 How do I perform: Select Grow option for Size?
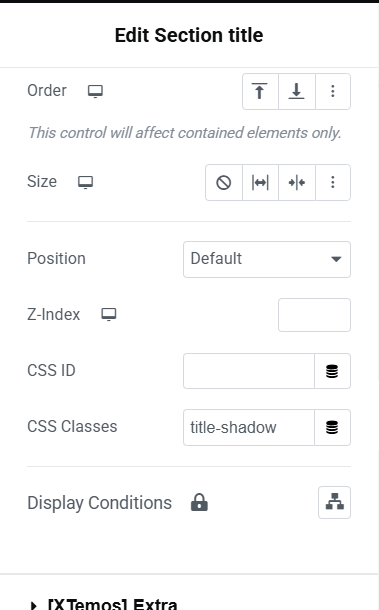coord(260,182)
